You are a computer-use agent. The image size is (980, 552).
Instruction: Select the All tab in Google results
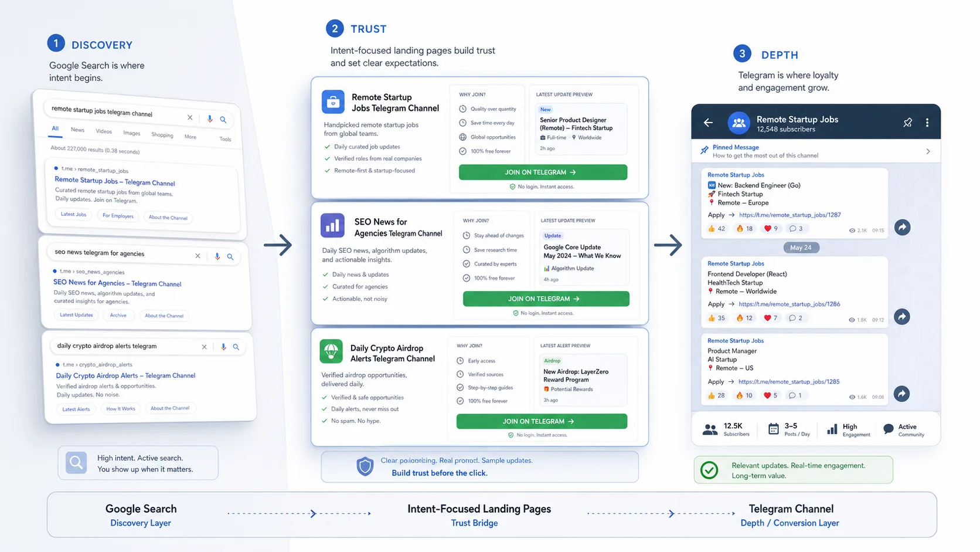click(x=55, y=128)
